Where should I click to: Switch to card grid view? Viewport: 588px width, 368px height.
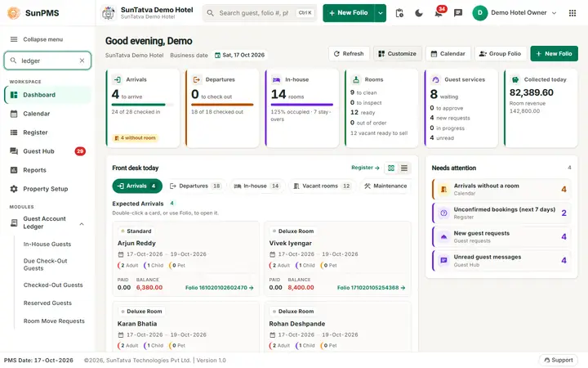coord(391,168)
